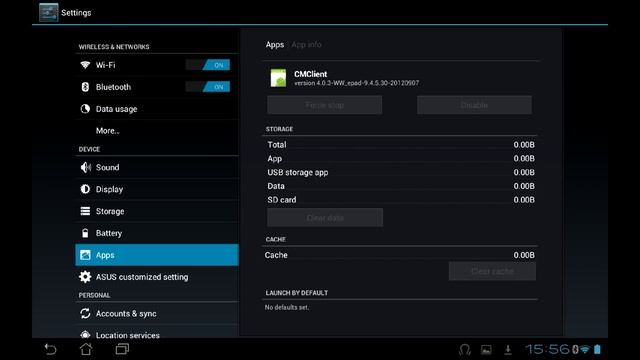The image size is (640, 360).
Task: Click the Total storage row
Action: click(x=401, y=144)
